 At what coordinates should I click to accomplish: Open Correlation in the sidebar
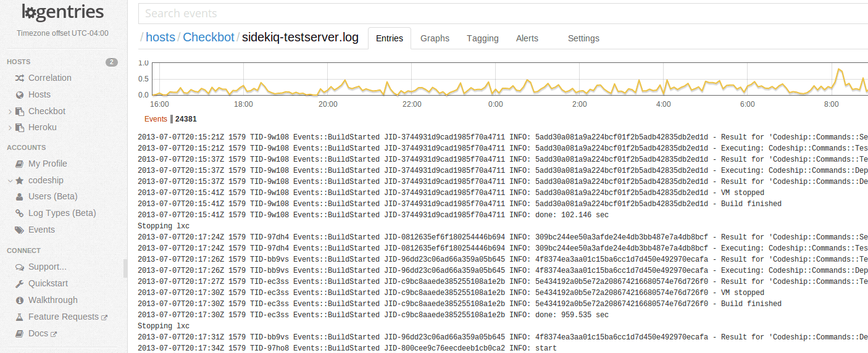click(x=50, y=78)
